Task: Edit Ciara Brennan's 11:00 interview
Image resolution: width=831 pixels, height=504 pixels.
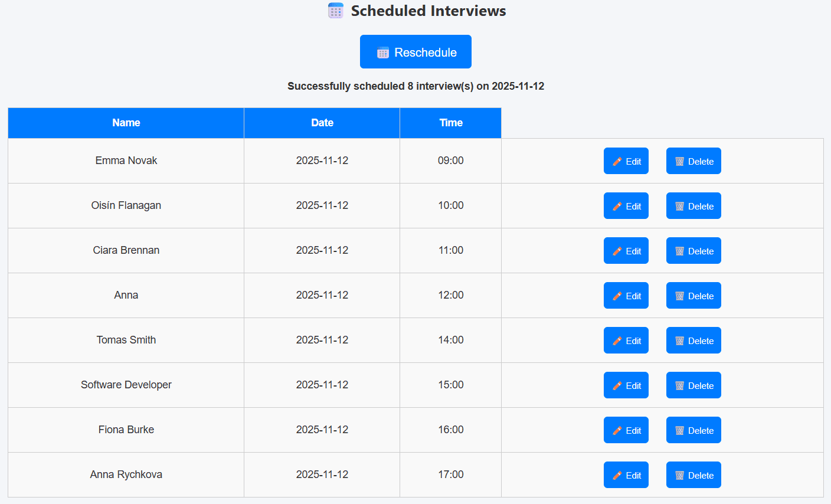Action: click(x=626, y=251)
